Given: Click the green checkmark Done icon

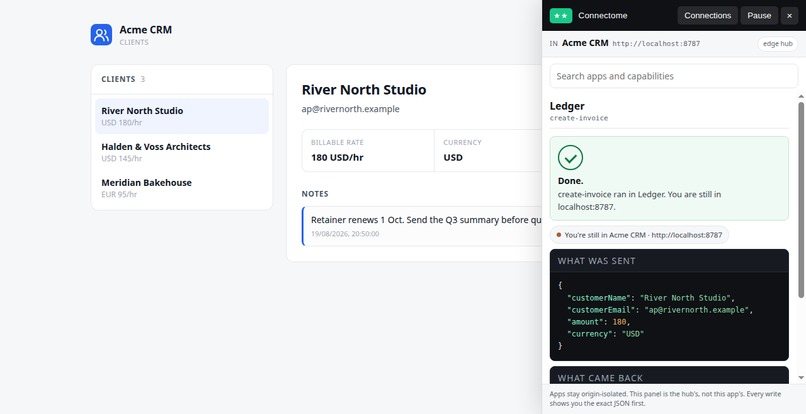Looking at the screenshot, I should [x=570, y=157].
